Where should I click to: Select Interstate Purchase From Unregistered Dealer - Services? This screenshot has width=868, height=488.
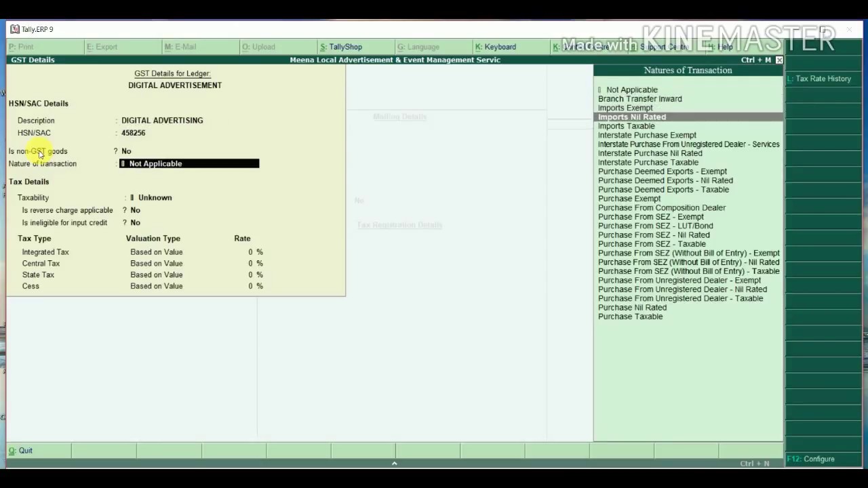(x=689, y=144)
